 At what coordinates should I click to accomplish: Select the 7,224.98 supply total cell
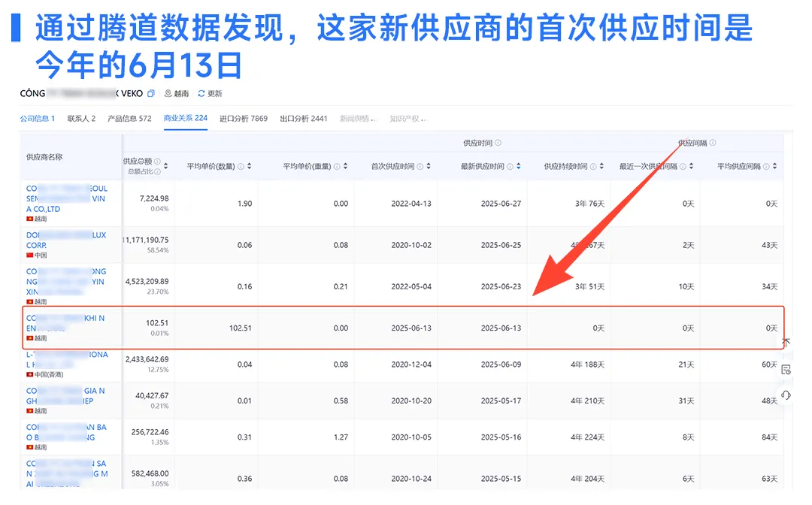154,198
